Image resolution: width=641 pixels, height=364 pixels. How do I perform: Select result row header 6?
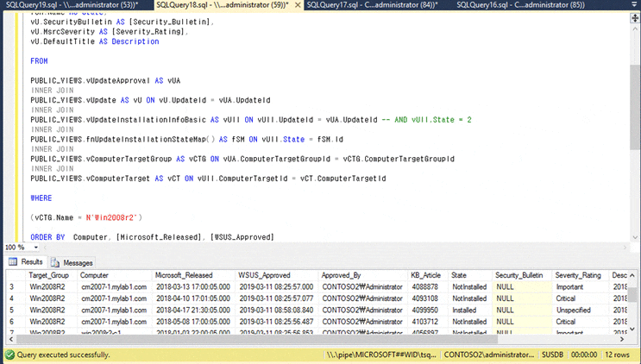(x=16, y=322)
